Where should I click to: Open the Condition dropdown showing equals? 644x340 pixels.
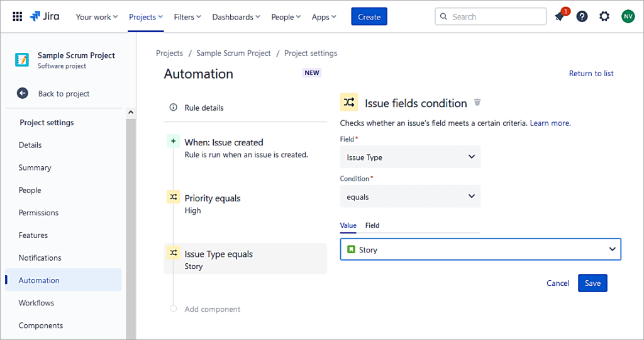point(410,196)
